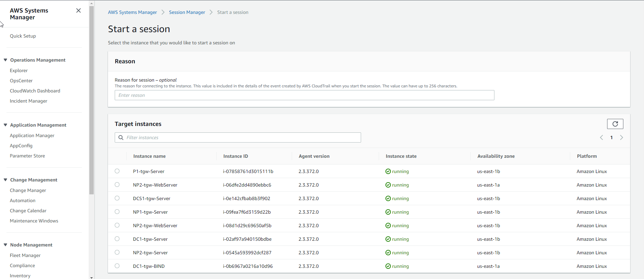
Task: Open Maintenance Windows
Action: pos(34,221)
